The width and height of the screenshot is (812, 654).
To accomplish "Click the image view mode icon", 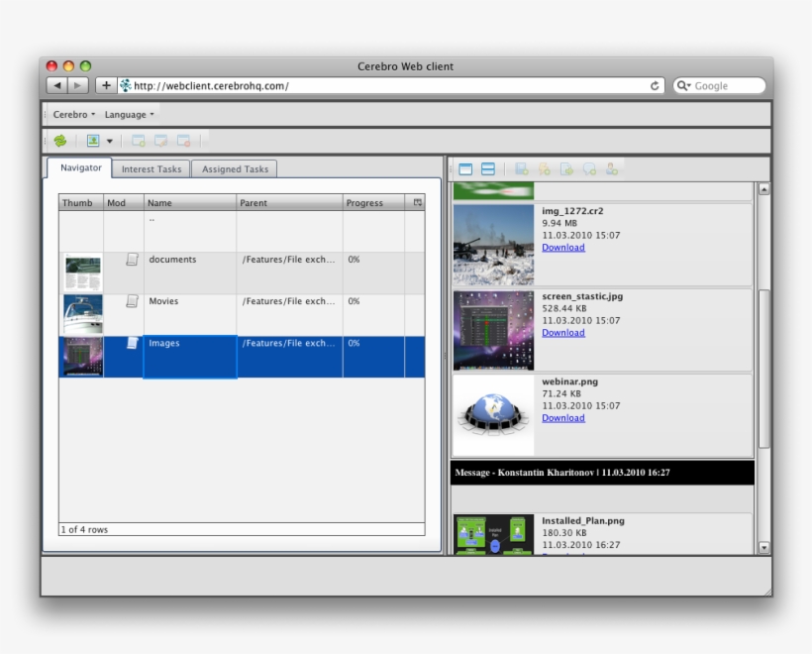I will tap(93, 141).
